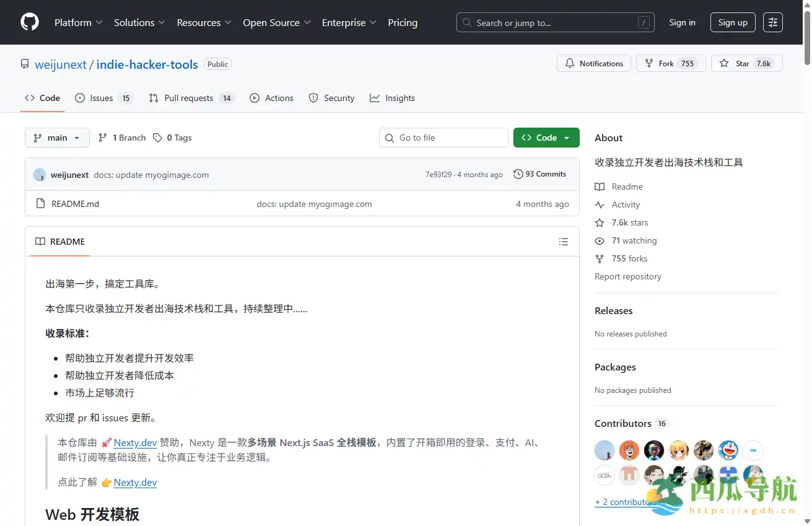Open the green Code dropdown arrow
This screenshot has height=526, width=812.
tap(565, 138)
